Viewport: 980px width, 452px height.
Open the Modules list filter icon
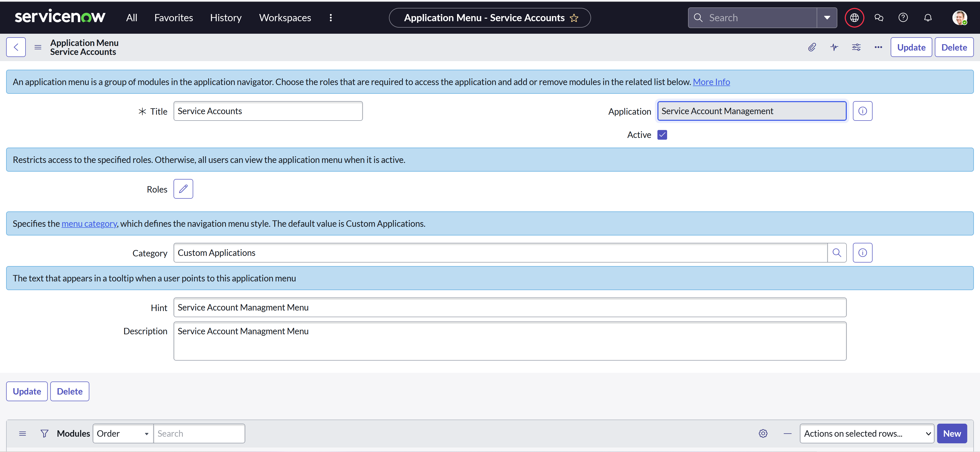[x=44, y=433]
